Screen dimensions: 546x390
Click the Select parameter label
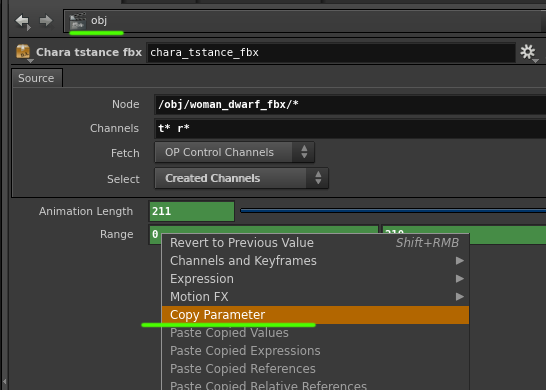(123, 179)
